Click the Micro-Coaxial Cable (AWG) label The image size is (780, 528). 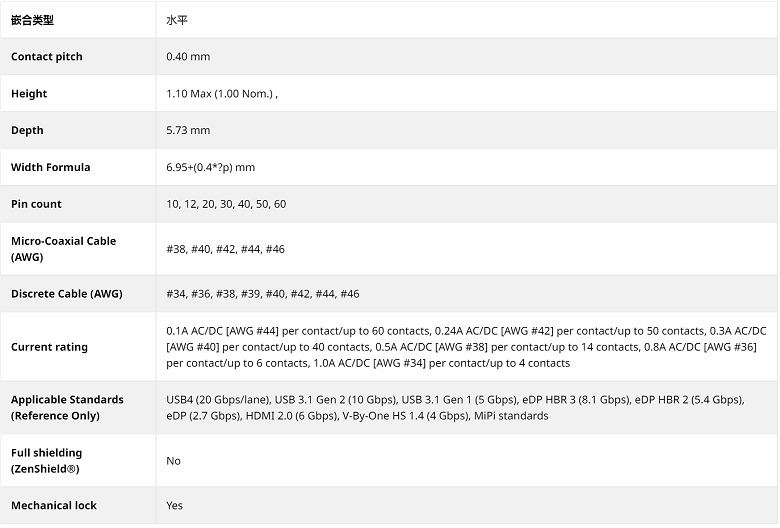click(63, 249)
